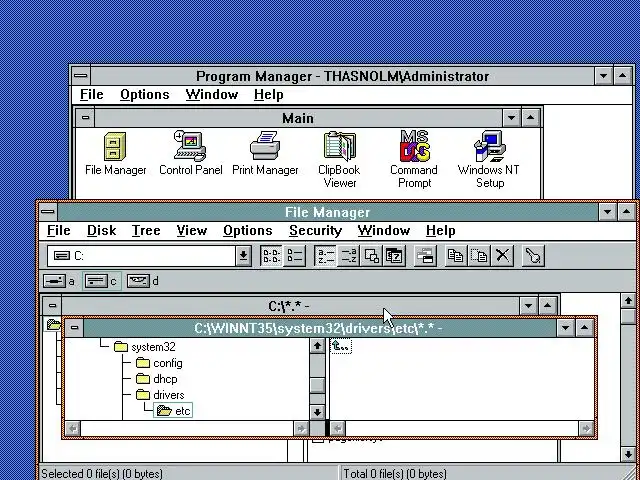
Task: Click file pane horizontal scroll right arrow
Action: coord(586,428)
